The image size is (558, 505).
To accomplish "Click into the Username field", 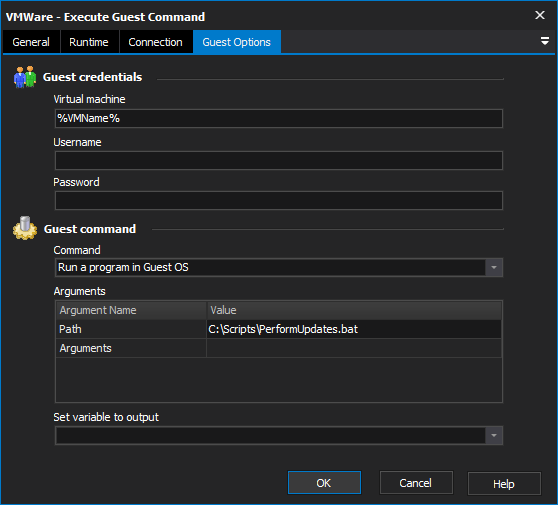I will point(279,161).
